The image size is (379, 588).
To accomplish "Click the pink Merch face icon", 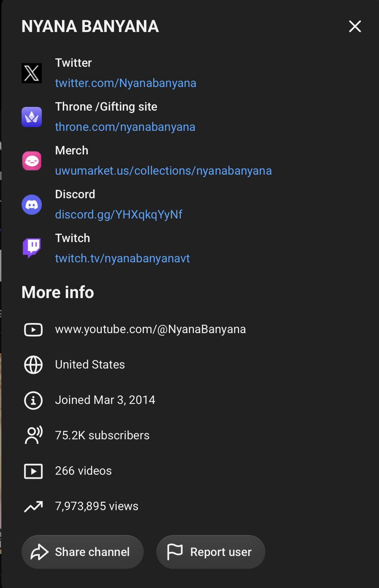I will coord(32,161).
